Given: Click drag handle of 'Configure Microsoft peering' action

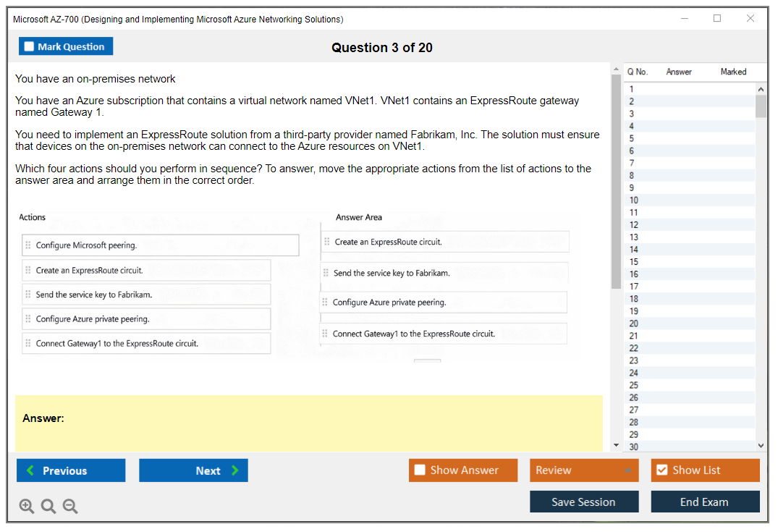Looking at the screenshot, I should (x=28, y=245).
